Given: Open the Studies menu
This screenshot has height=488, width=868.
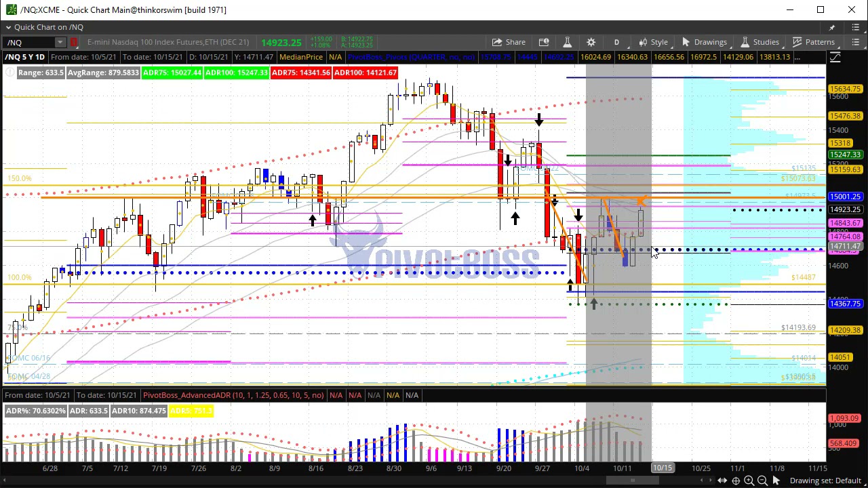Looking at the screenshot, I should (759, 42).
